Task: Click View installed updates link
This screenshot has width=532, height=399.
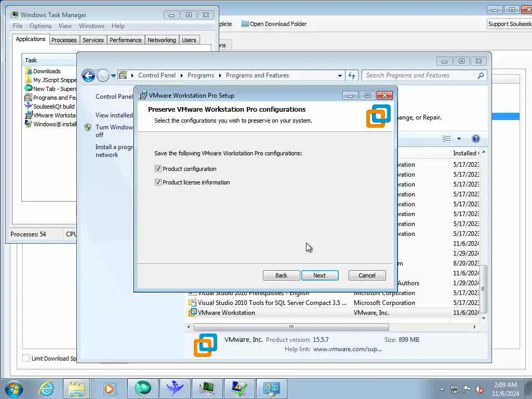Action: [x=114, y=115]
